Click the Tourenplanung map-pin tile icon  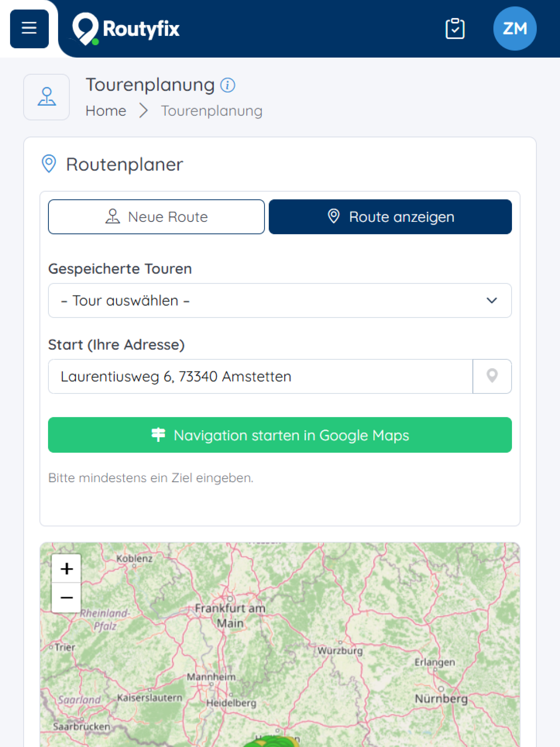47,97
